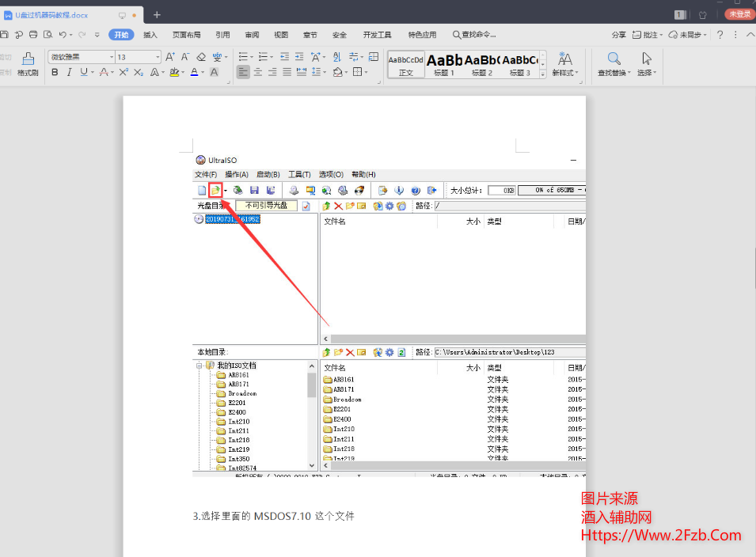
Task: Toggle italic formatting
Action: point(70,72)
